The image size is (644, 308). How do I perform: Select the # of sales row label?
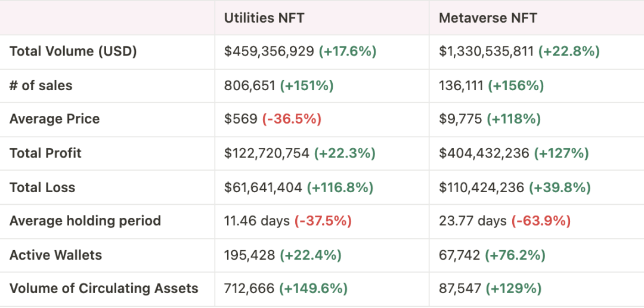pos(41,85)
